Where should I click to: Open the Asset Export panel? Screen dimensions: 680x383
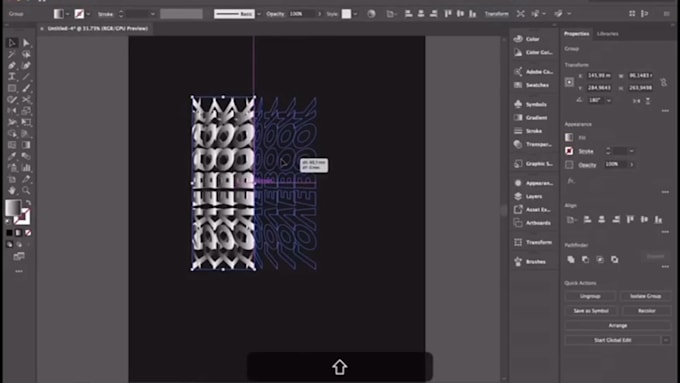coord(533,210)
